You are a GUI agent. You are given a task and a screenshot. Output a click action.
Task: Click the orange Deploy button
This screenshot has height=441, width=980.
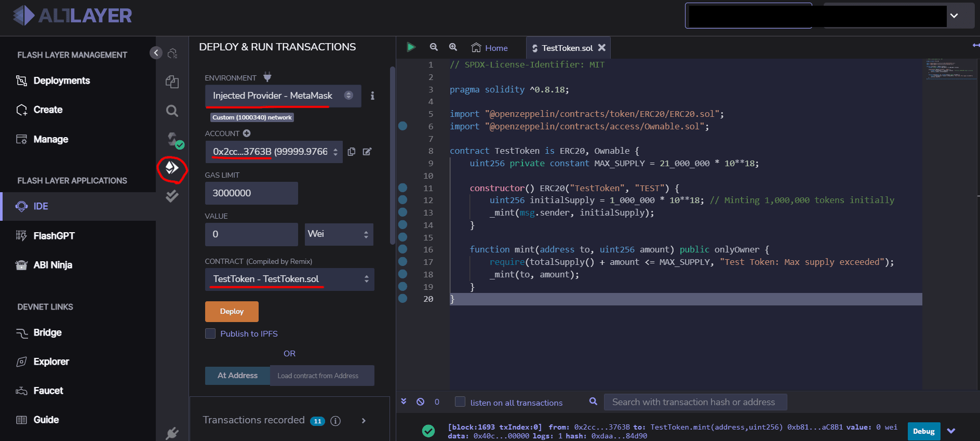[x=232, y=312]
